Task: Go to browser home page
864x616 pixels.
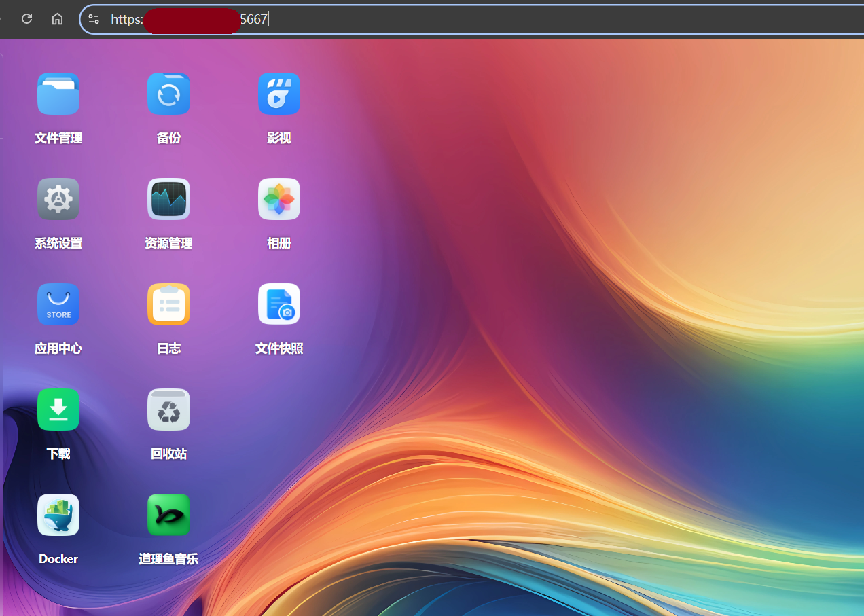Action: (x=58, y=19)
